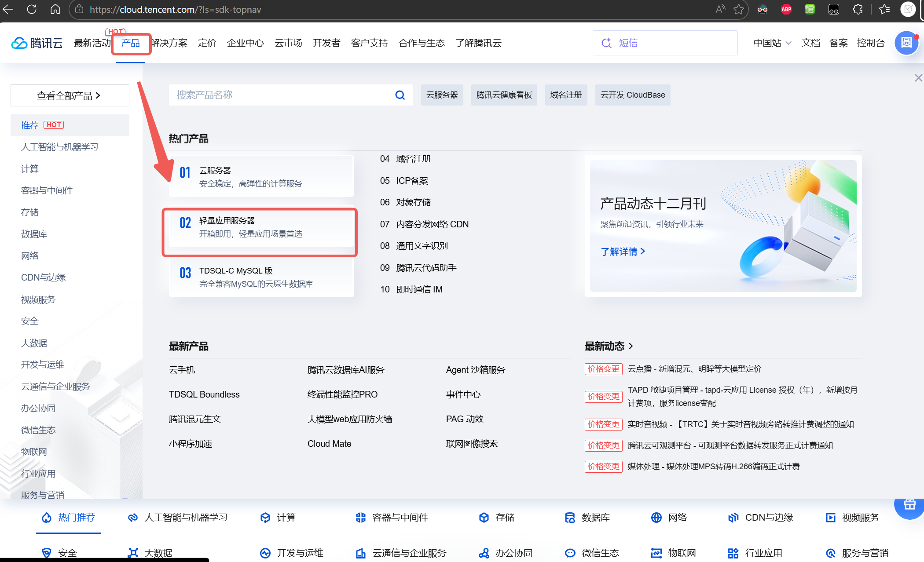Viewport: 924px width, 562px height.
Task: Close the product panel with X
Action: pos(918,78)
